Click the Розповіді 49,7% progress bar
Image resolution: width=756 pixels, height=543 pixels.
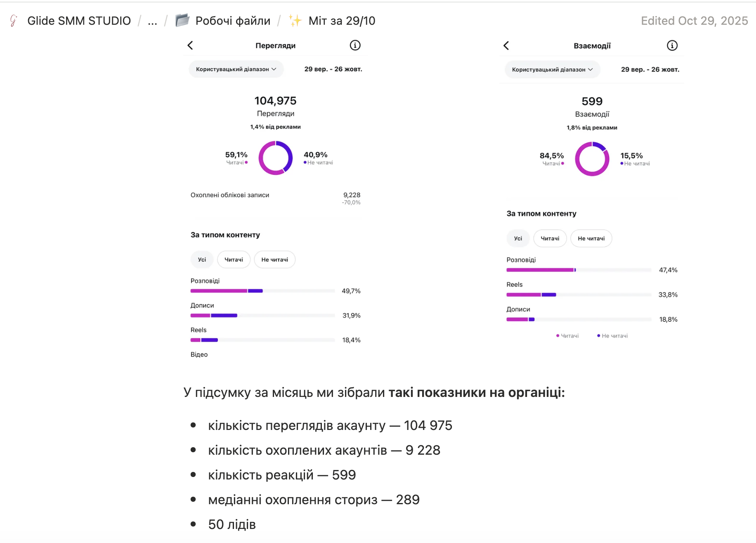click(262, 291)
